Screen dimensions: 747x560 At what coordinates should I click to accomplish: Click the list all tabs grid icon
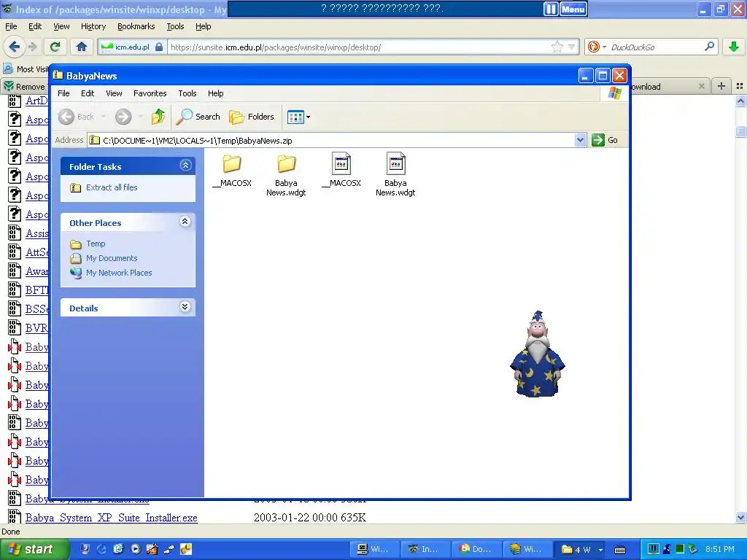pyautogui.click(x=740, y=86)
